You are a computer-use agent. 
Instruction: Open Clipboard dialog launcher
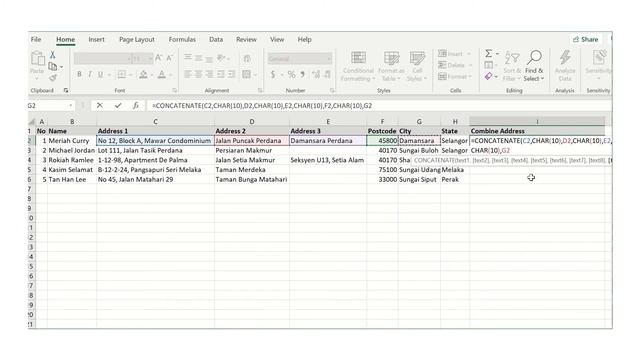click(66, 90)
